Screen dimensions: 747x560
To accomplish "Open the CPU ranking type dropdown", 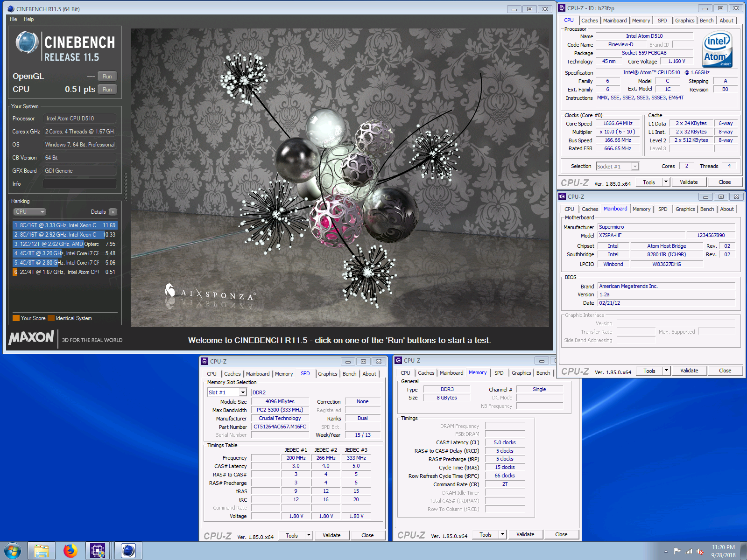I will (29, 212).
